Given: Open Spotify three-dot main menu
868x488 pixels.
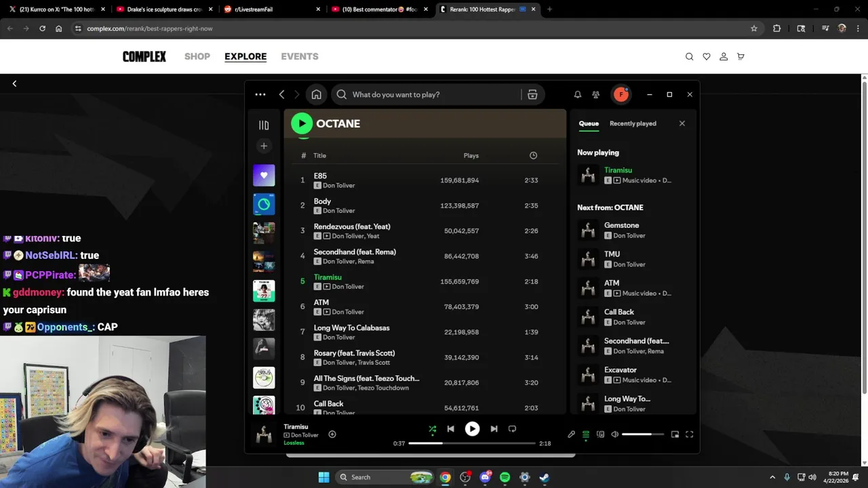Looking at the screenshot, I should [260, 95].
